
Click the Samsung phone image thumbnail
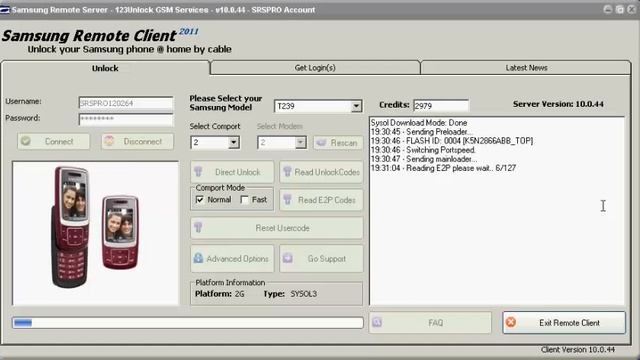pos(96,233)
